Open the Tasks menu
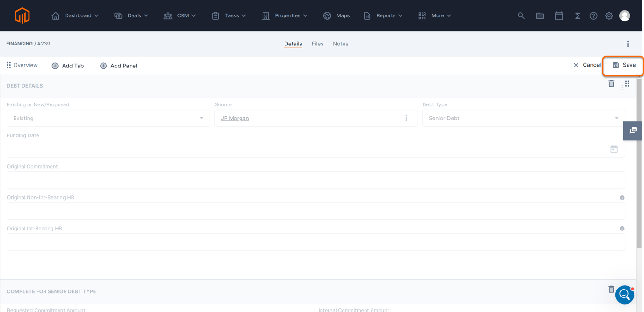This screenshot has width=644, height=312. (229, 15)
